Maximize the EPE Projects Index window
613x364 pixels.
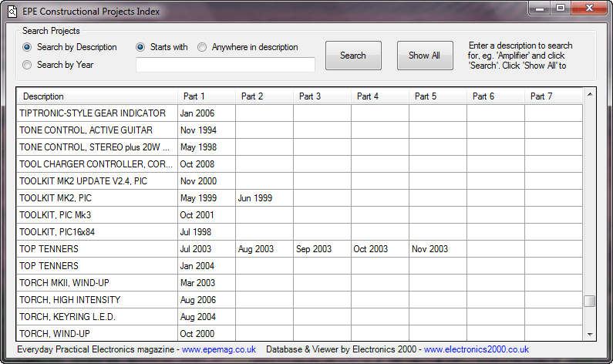561,8
